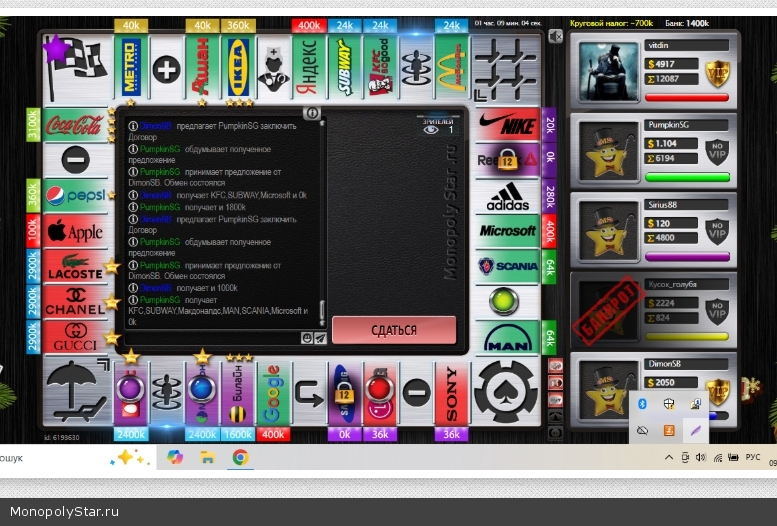Click the beach umbrella vacation corner

pos(77,392)
